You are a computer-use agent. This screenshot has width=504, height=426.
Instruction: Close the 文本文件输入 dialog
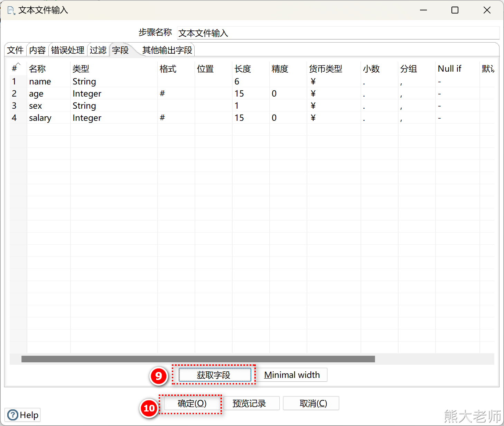pyautogui.click(x=487, y=10)
